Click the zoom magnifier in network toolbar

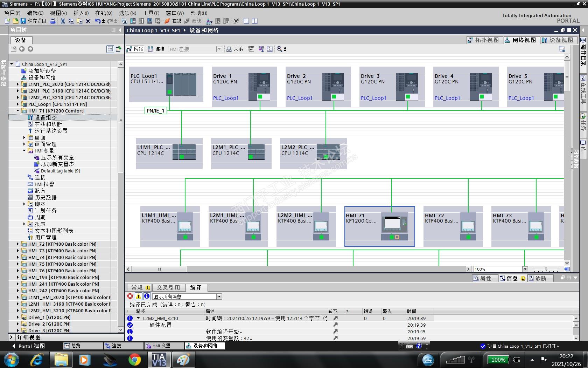279,49
